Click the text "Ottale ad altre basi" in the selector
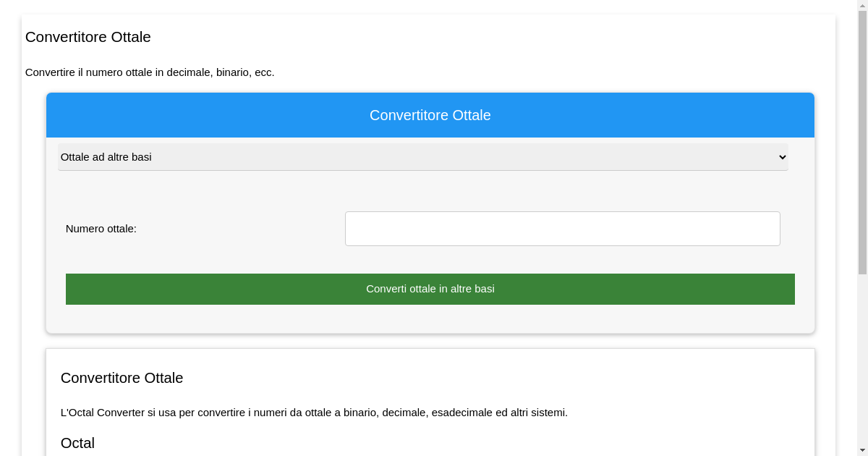 106,157
